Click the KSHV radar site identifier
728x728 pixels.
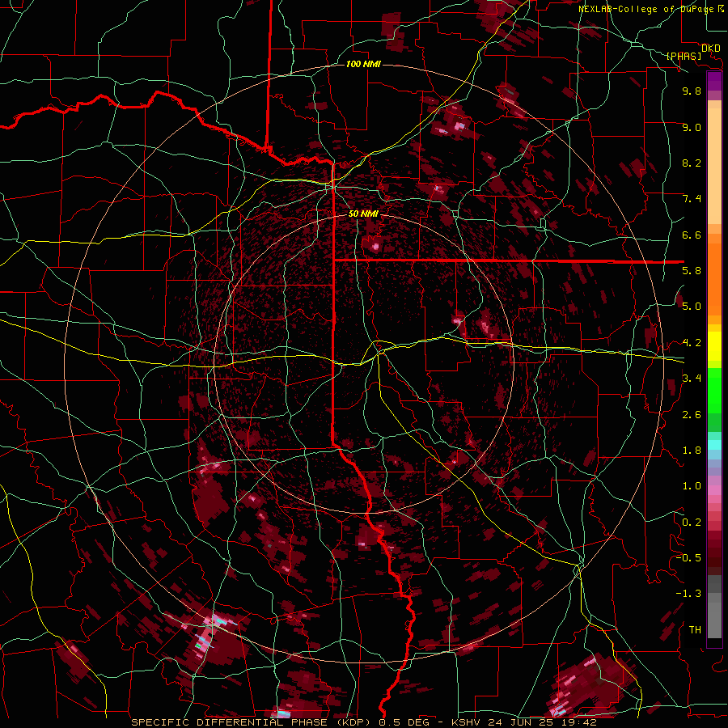pos(466,722)
